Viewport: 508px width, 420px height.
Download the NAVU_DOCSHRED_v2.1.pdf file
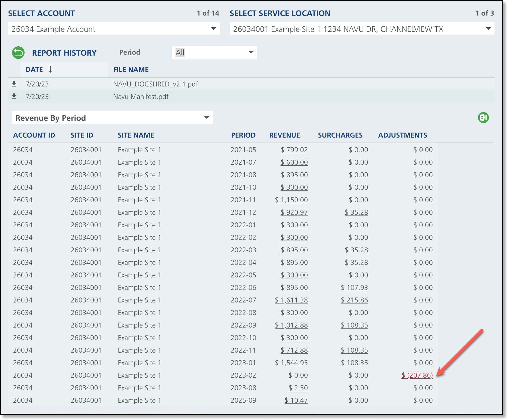coord(14,84)
